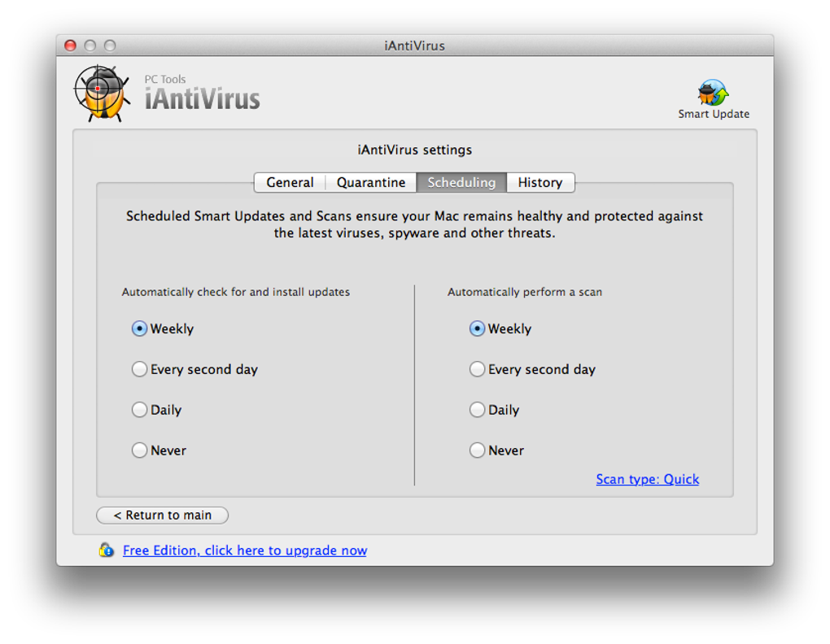Open the Quarantine tab

(370, 182)
